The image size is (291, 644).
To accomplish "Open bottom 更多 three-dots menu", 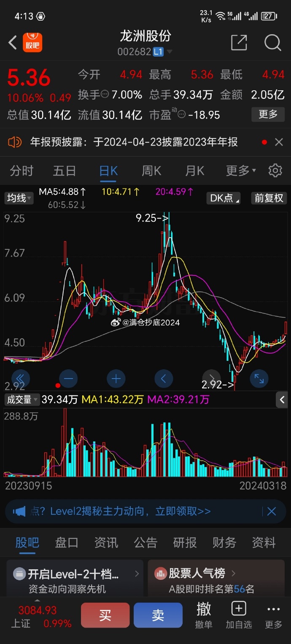I will [x=273, y=614].
